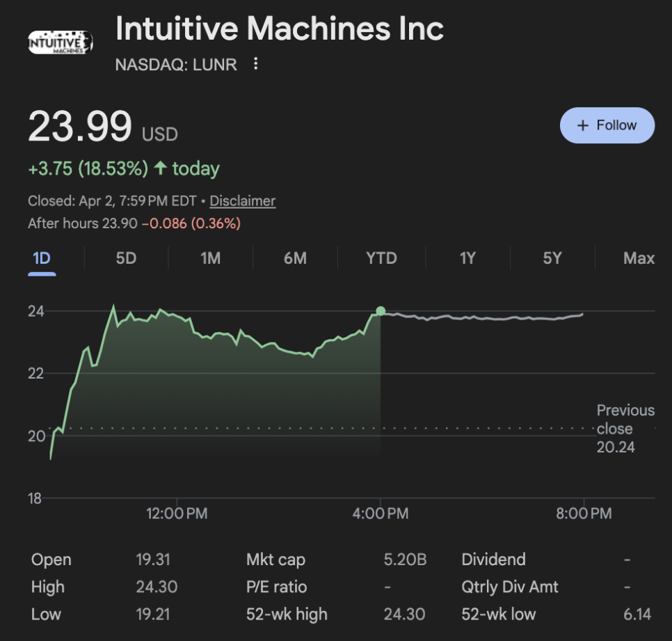This screenshot has height=641, width=672.
Task: Click the green closing price dot marker
Action: (x=381, y=311)
